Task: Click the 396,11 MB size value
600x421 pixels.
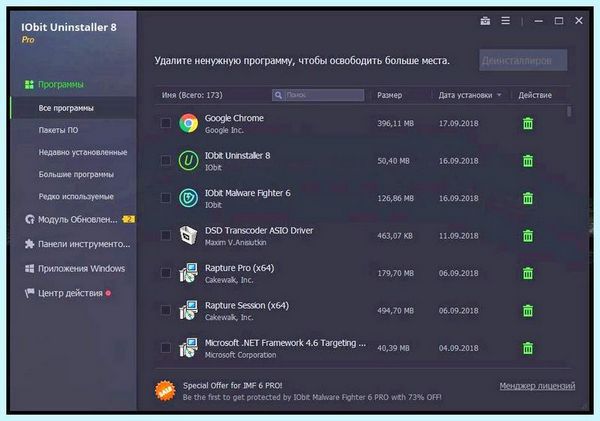Action: coord(395,123)
